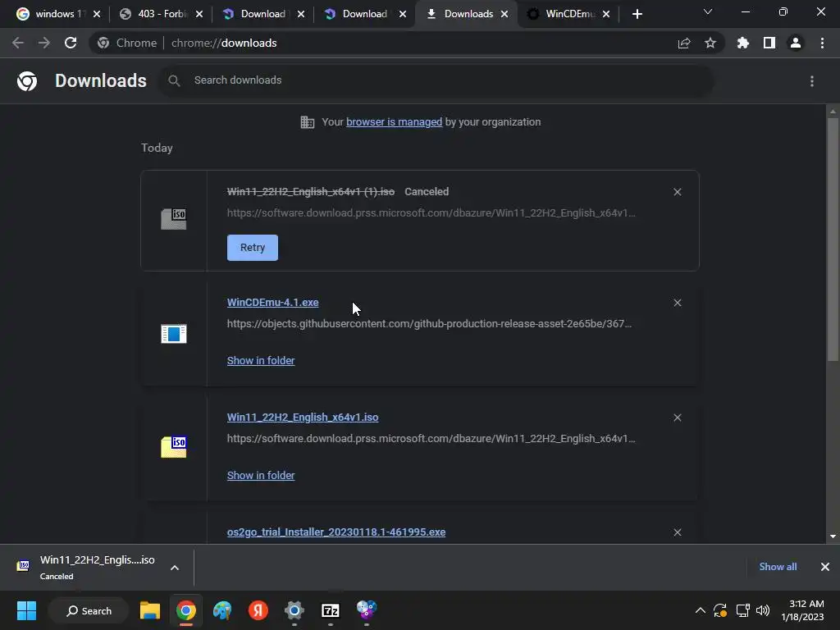Viewport: 840px width, 630px height.
Task: Open volume speaker tray icon
Action: click(763, 610)
